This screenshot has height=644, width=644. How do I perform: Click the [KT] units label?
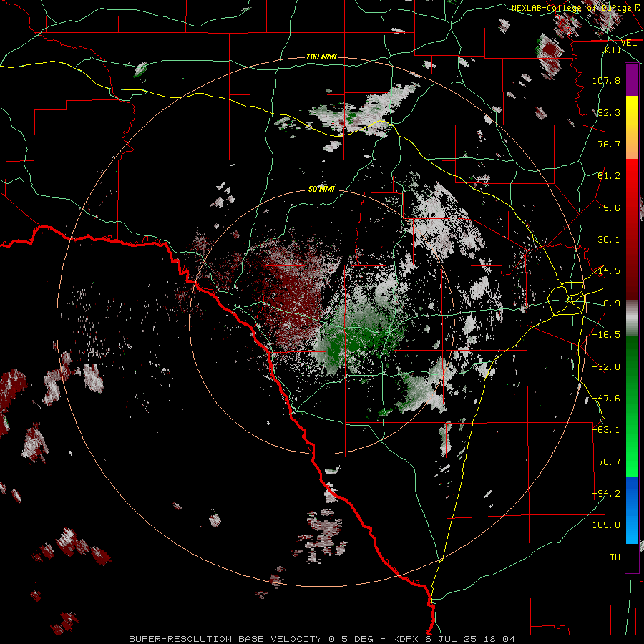tap(611, 49)
